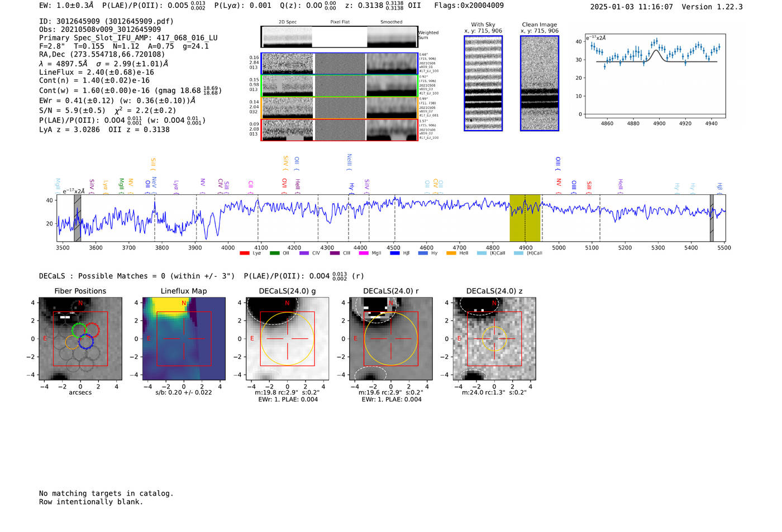Screen dimensions: 782x532
Task: Click the 's/b: 0.20 +/- 0.022' caption
Action: coord(184,392)
